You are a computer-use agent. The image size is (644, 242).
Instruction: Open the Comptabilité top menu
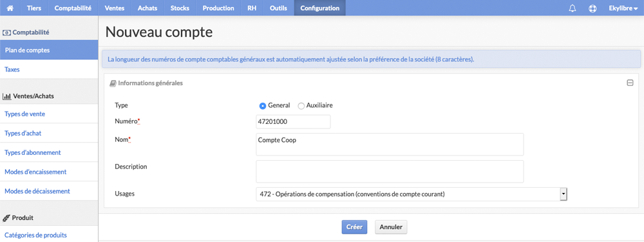[x=73, y=8]
